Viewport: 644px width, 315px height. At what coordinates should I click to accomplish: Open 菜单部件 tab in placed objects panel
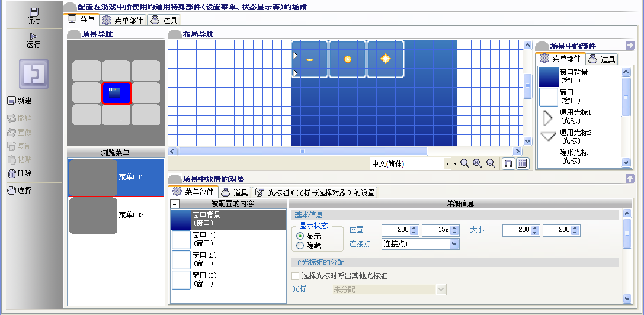(x=193, y=191)
